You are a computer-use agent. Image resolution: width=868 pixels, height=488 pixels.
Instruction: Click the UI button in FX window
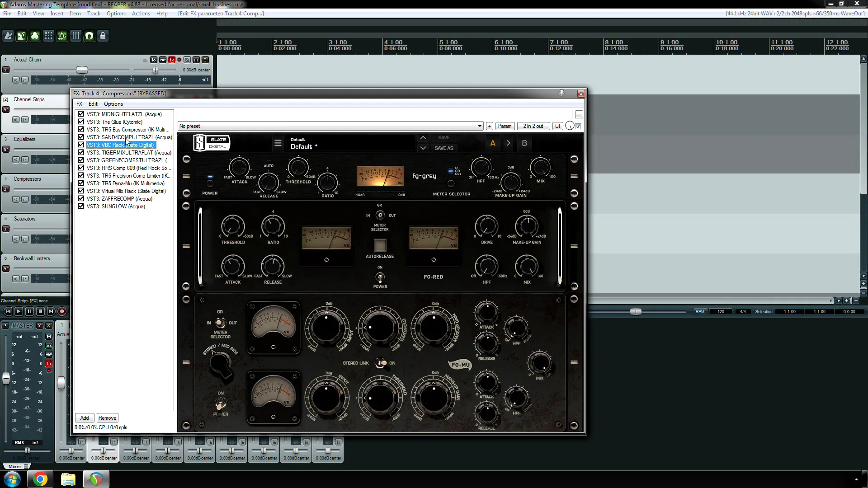(557, 126)
